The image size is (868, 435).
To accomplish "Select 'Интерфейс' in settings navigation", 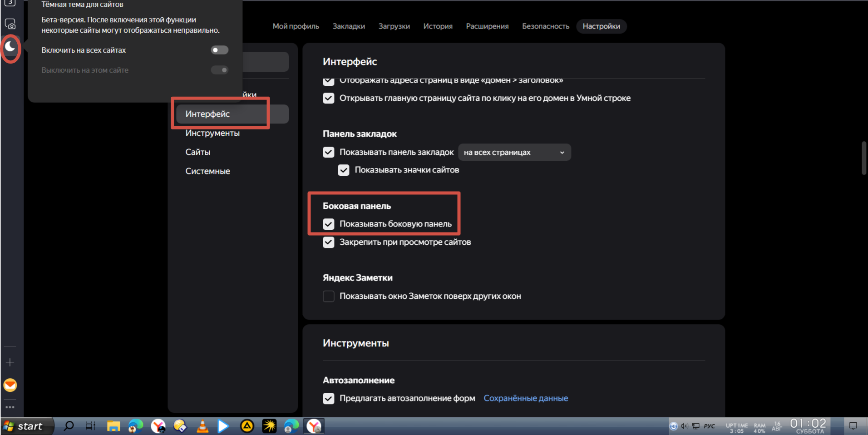I will point(232,114).
